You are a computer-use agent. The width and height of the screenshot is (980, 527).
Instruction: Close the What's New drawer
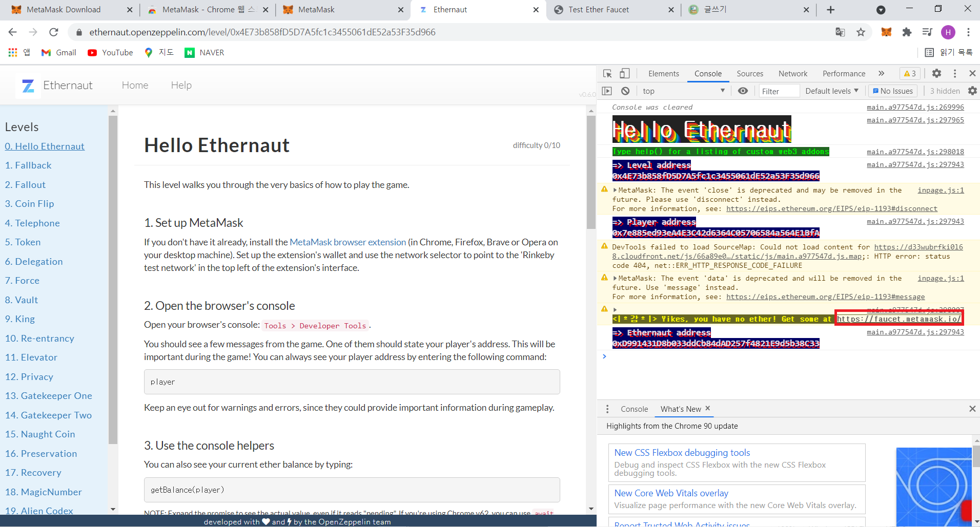click(x=972, y=409)
